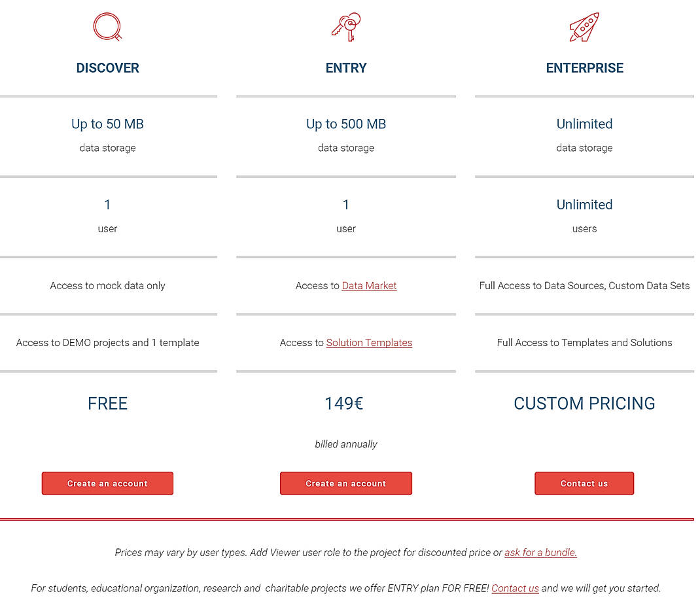Select the ENTRY plan heading

[346, 67]
